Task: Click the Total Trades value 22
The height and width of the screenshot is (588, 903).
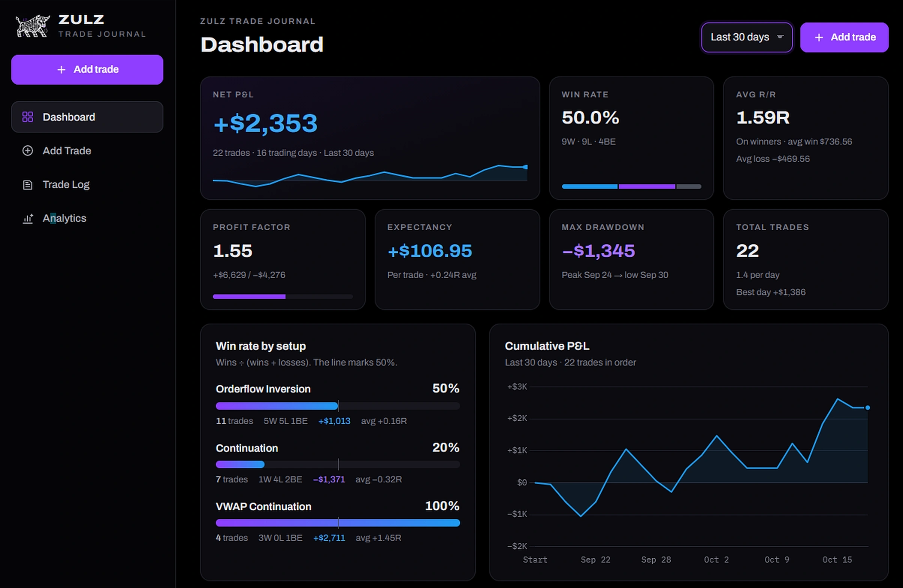Action: coord(748,251)
